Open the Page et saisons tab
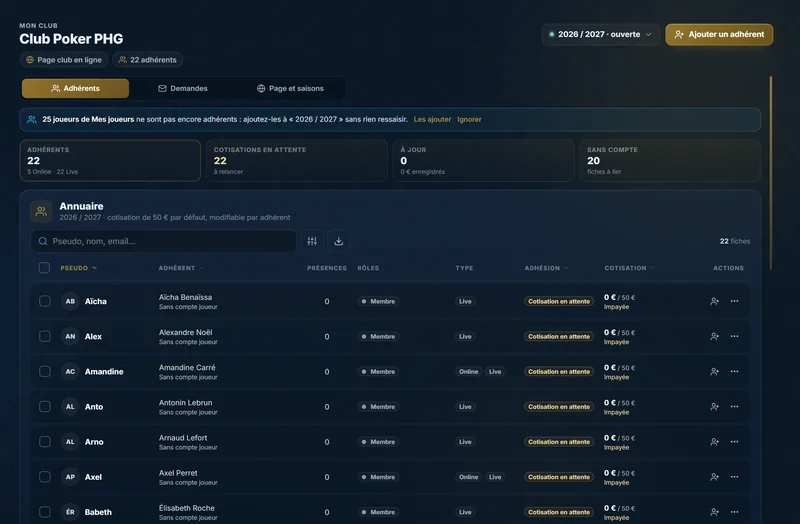This screenshot has height=524, width=800. pos(290,88)
